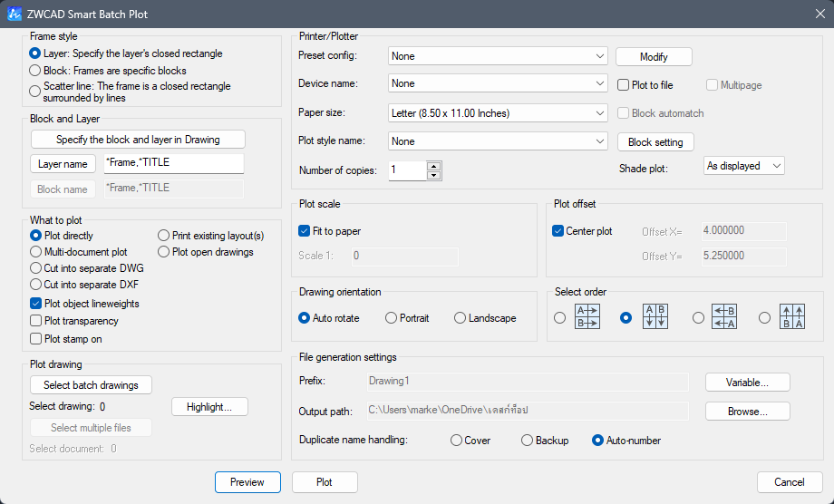Click Preview button
Screen dimensions: 834x504
click(x=247, y=482)
